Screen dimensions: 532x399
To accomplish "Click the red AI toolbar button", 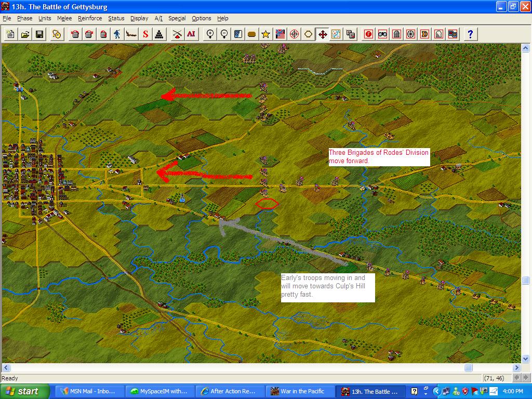I will pyautogui.click(x=191, y=34).
